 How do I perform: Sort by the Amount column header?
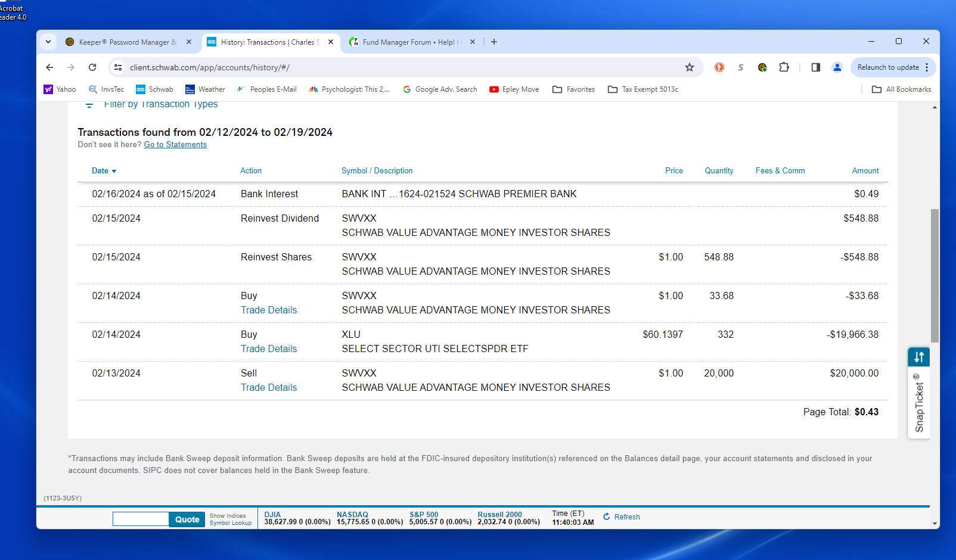pos(865,171)
